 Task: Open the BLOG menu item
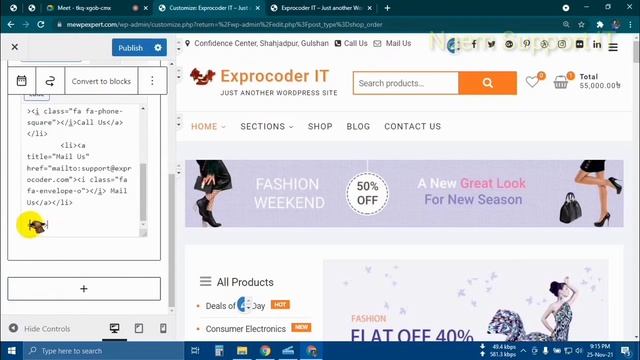pyautogui.click(x=358, y=127)
